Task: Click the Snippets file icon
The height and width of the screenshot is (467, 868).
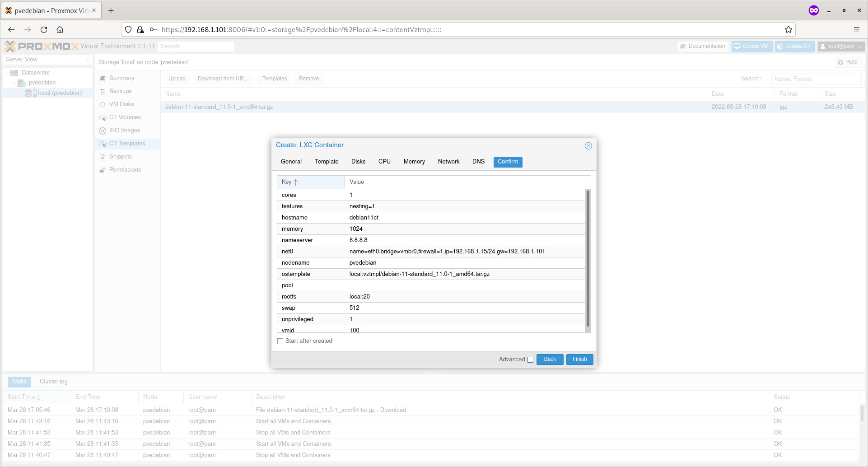Action: click(x=103, y=157)
